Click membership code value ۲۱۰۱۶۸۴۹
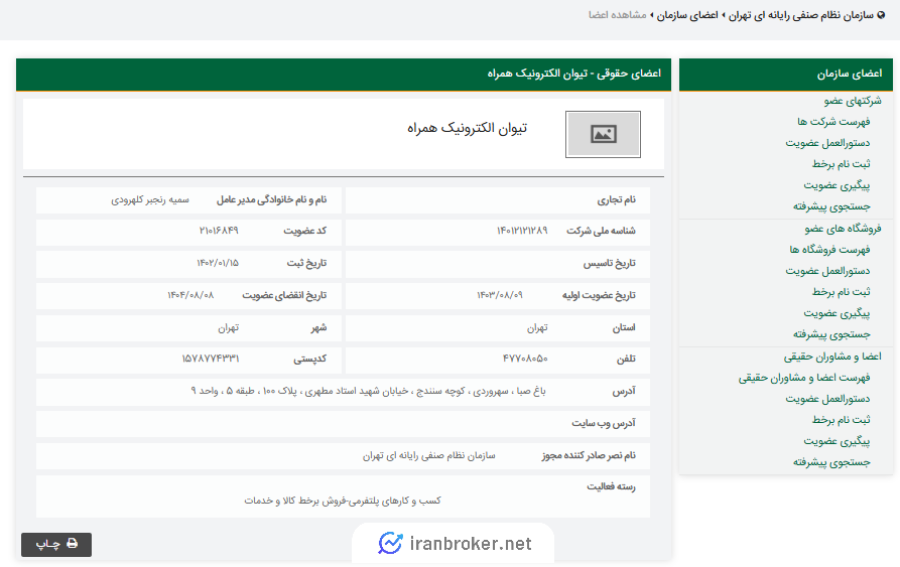The width and height of the screenshot is (900, 567). click(219, 231)
